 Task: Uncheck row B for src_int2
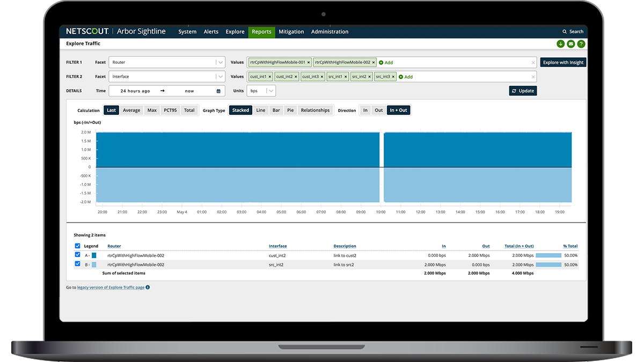click(77, 264)
